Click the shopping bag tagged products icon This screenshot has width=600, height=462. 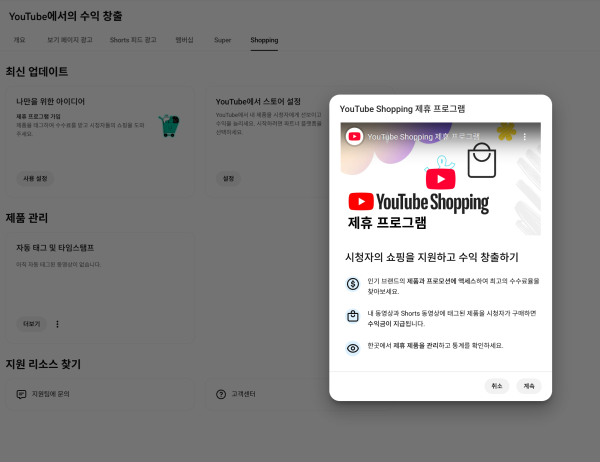click(353, 316)
